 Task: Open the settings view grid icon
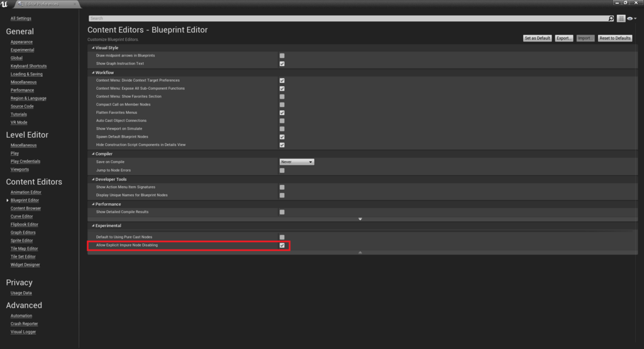tap(621, 18)
